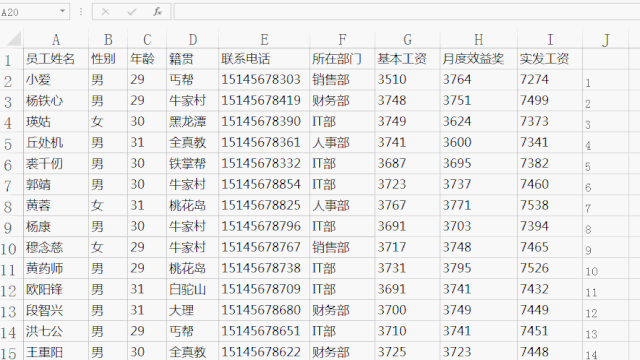
Task: Open the Name Box dropdown arrow
Action: click(x=62, y=11)
